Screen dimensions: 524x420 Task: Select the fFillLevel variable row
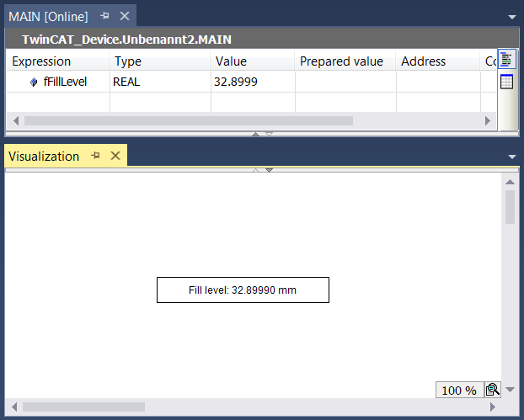point(251,82)
